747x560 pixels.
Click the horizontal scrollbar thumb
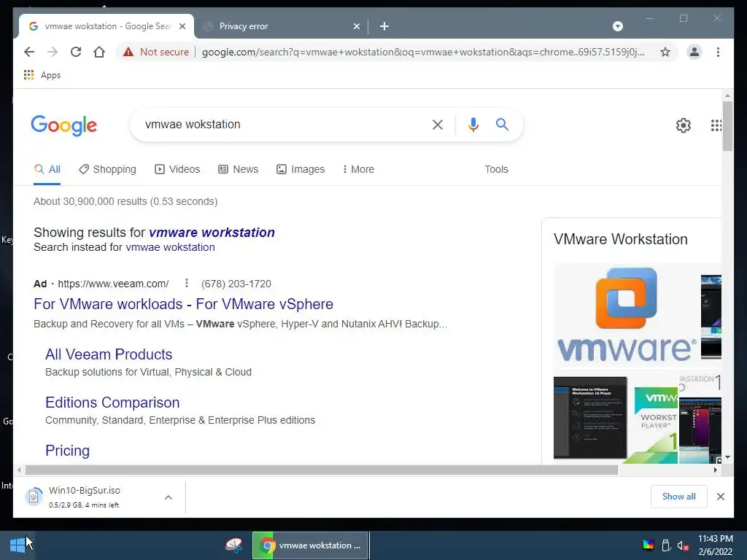(x=322, y=470)
